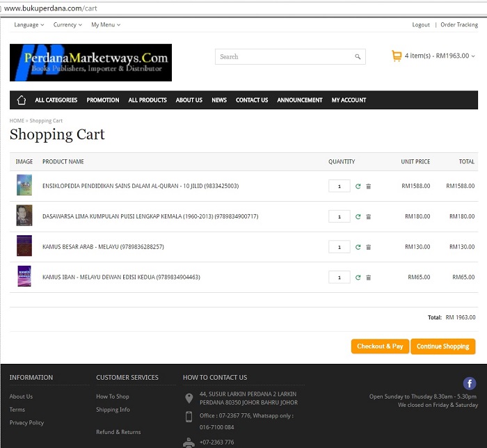Open Terms footer link
The image size is (487, 448).
[17, 410]
